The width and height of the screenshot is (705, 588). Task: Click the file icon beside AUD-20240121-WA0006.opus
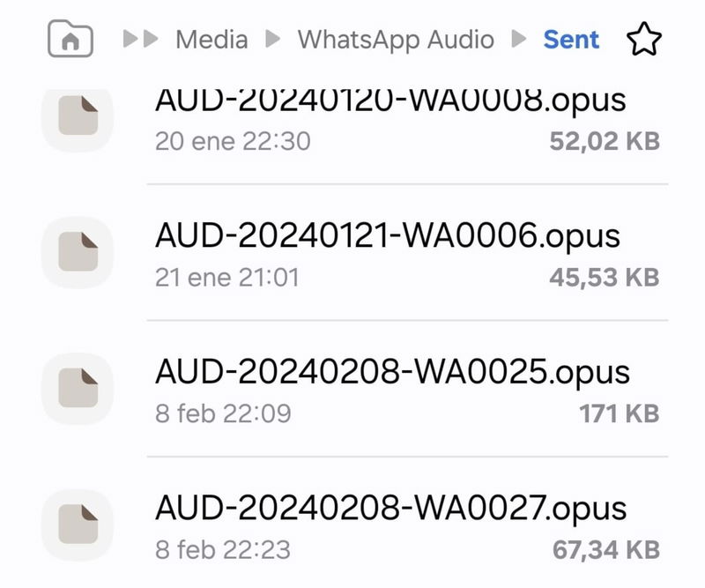click(x=78, y=253)
